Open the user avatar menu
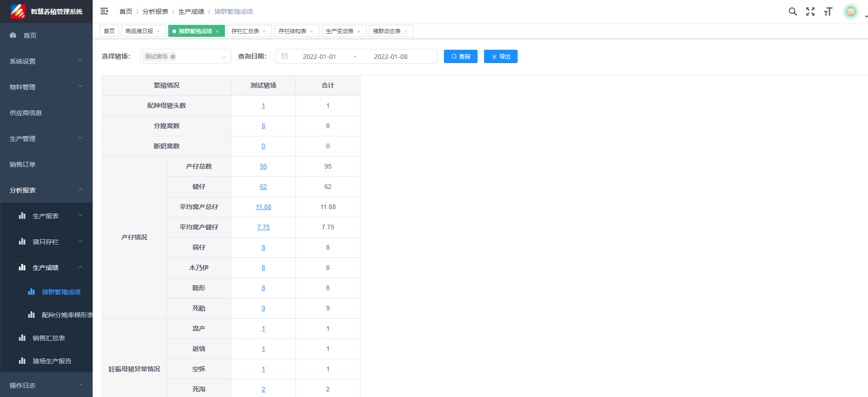The image size is (868, 397). pyautogui.click(x=851, y=12)
